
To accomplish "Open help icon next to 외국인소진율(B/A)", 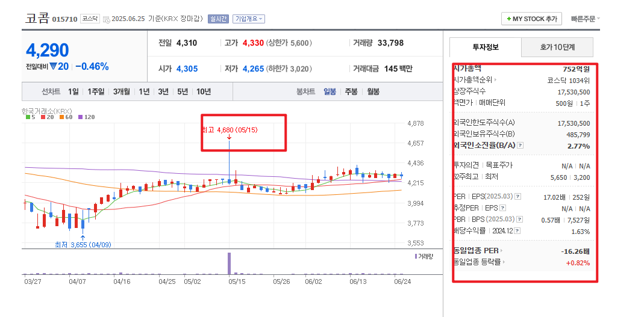I will click(521, 146).
